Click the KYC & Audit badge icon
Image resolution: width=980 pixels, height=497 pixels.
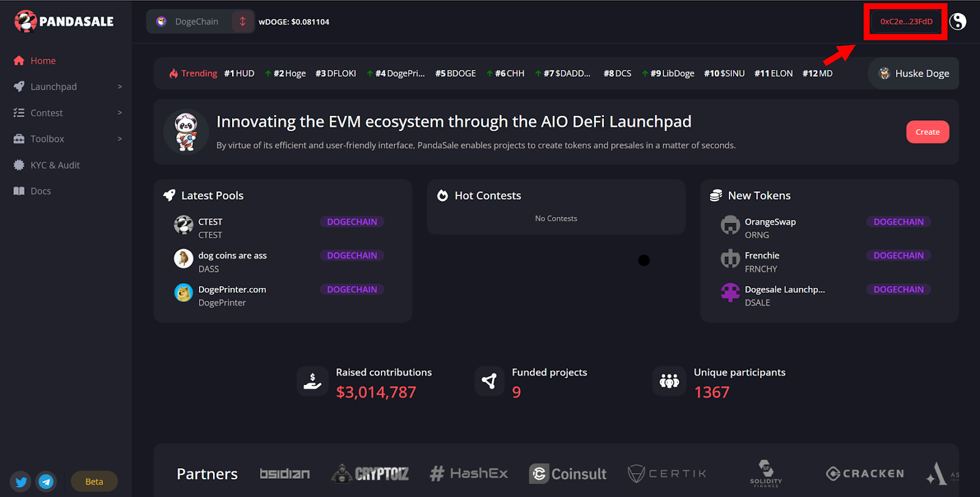click(19, 165)
